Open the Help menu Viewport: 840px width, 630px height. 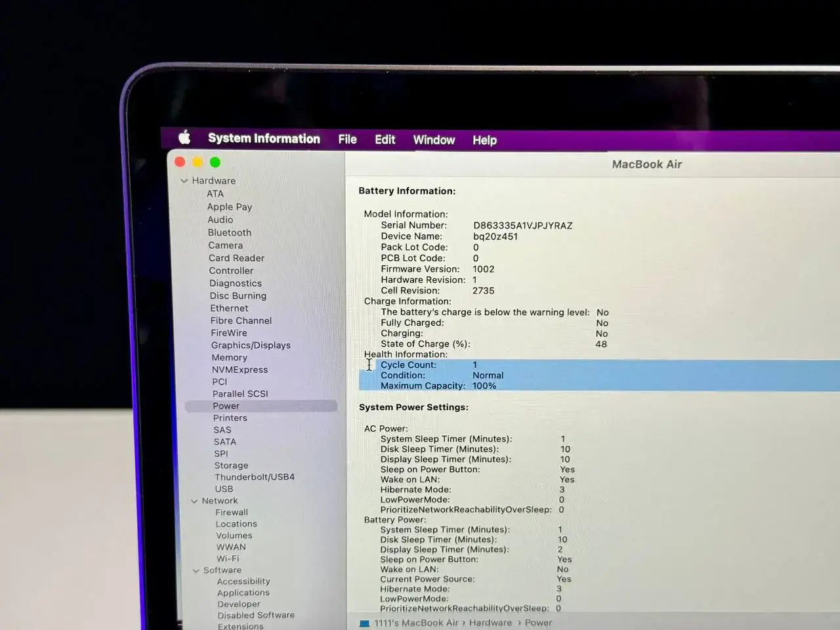(x=484, y=140)
